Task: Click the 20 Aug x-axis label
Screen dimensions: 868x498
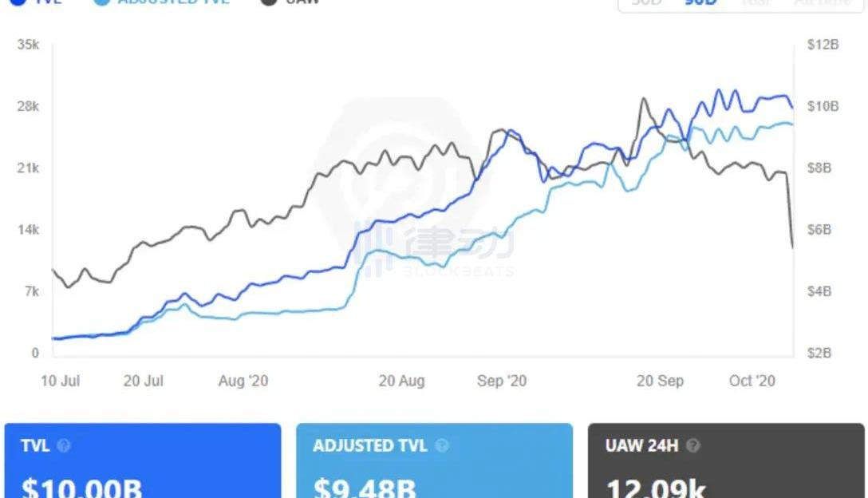Action: 401,381
